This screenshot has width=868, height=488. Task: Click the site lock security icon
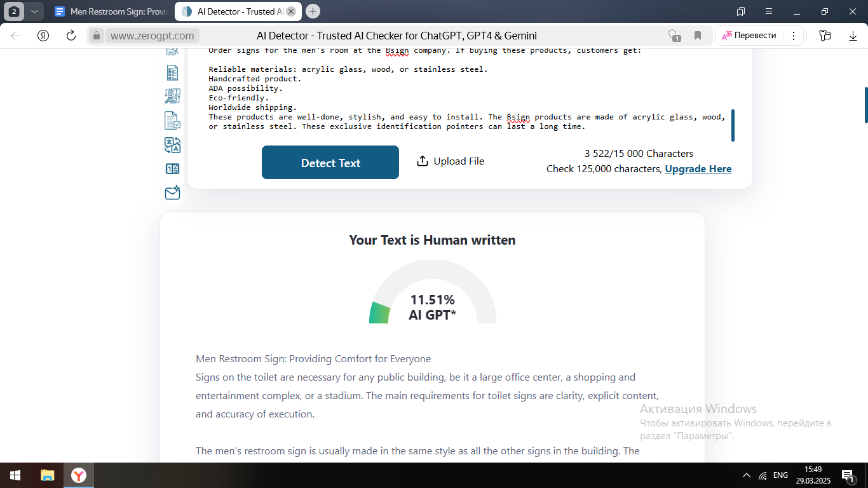(x=96, y=36)
